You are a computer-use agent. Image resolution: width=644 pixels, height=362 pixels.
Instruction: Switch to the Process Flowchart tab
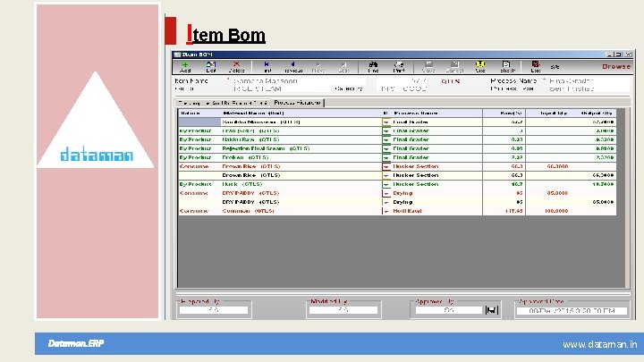[x=297, y=103]
